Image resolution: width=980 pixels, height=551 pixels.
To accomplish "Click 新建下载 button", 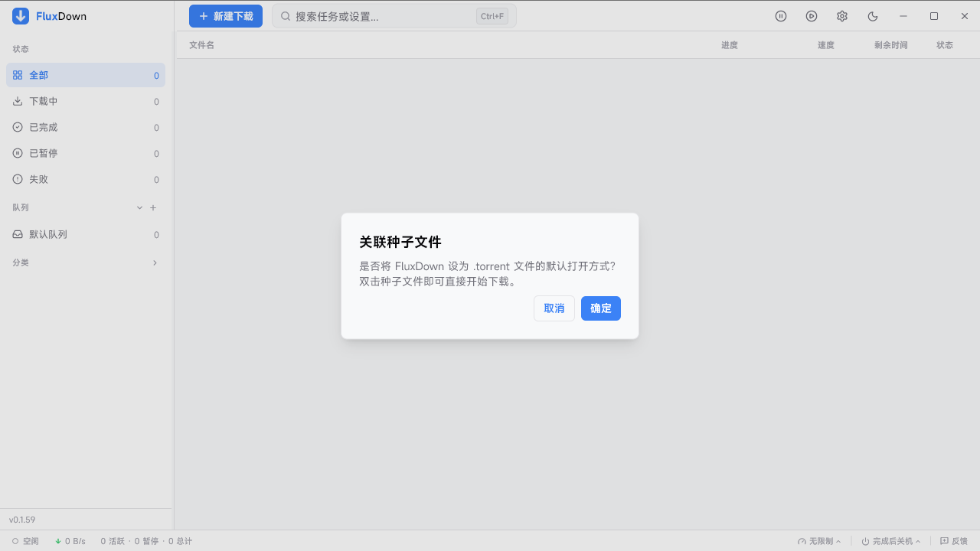I will [226, 16].
